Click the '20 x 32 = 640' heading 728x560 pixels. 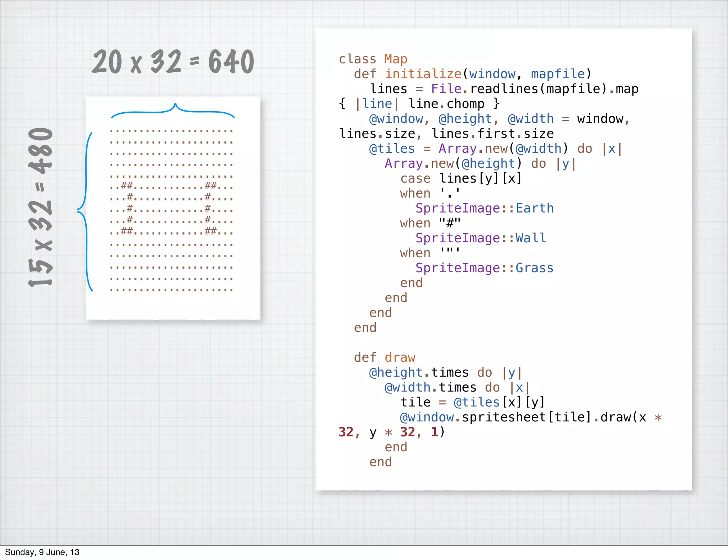(173, 62)
